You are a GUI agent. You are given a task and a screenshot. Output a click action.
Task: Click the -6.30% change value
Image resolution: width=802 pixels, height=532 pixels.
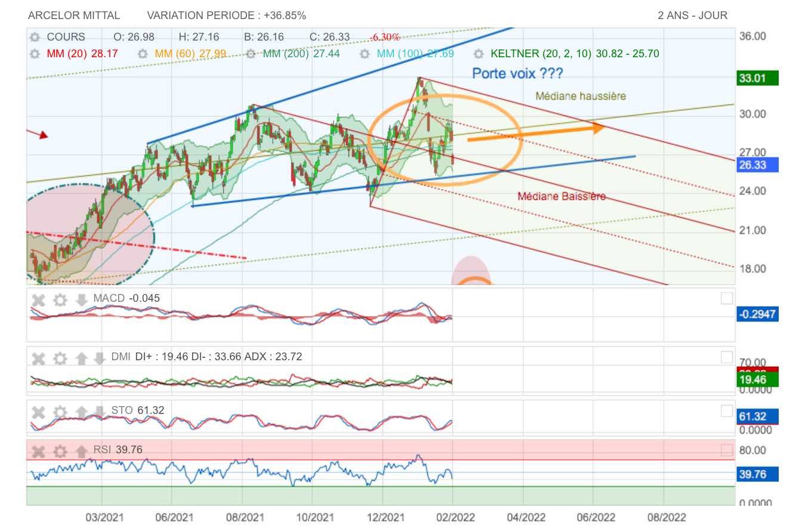pos(384,37)
